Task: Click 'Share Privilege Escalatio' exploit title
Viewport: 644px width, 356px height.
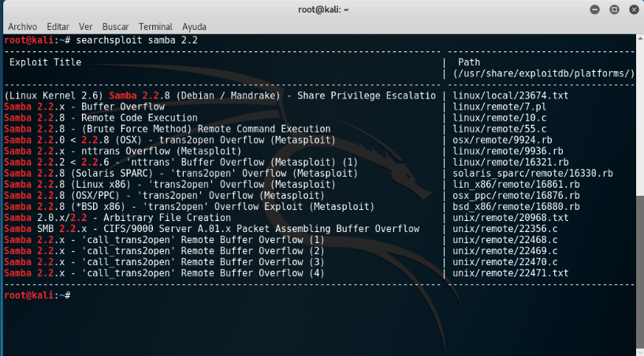Action: pyautogui.click(x=367, y=96)
